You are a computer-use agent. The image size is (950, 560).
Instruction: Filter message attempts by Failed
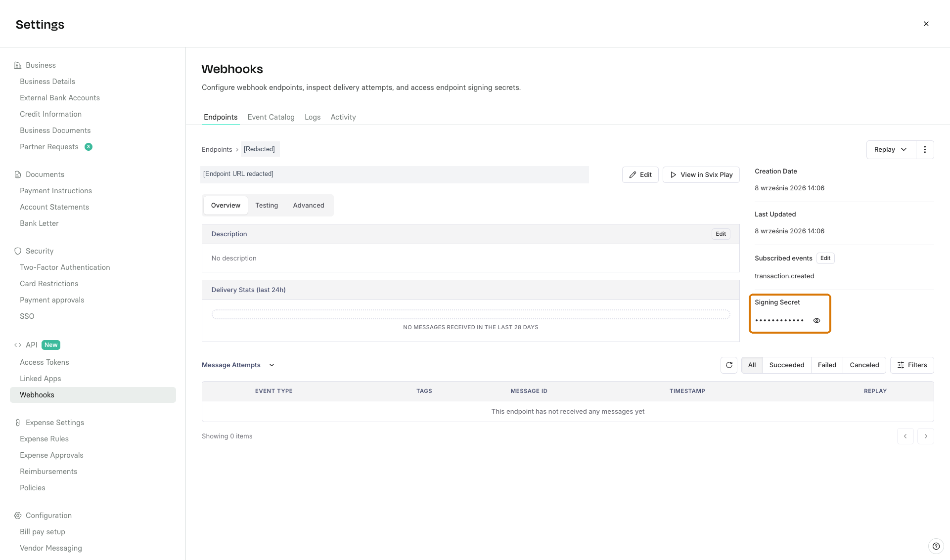pyautogui.click(x=827, y=365)
